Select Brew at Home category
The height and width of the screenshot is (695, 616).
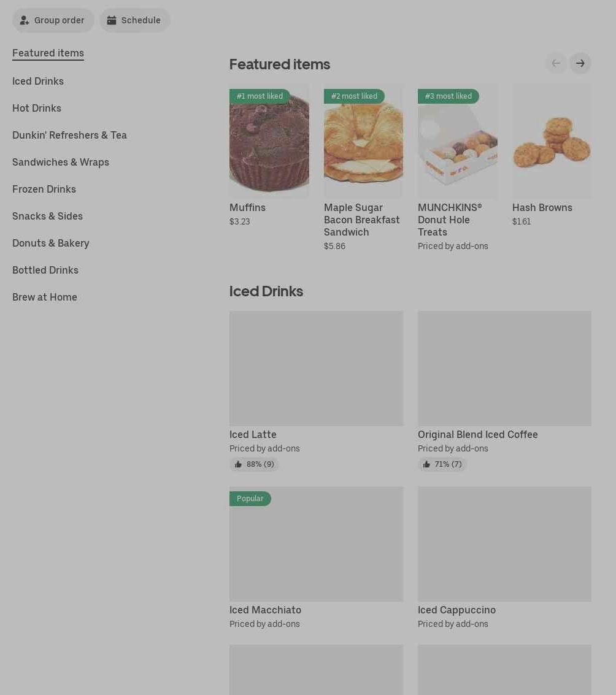[45, 297]
